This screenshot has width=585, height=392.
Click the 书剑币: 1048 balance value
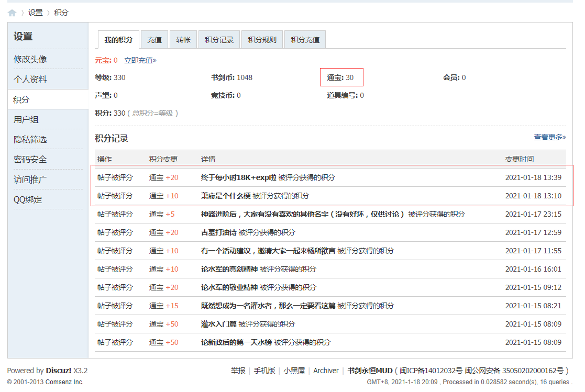(x=231, y=77)
